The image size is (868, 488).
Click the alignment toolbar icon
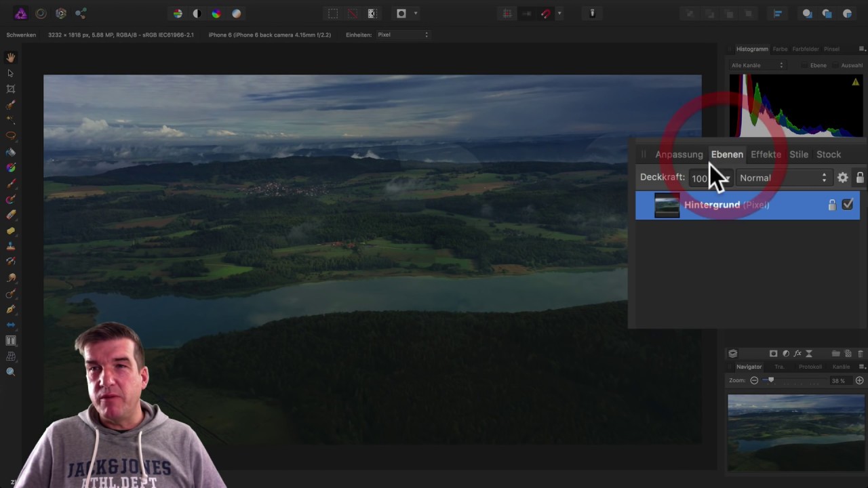(x=777, y=14)
